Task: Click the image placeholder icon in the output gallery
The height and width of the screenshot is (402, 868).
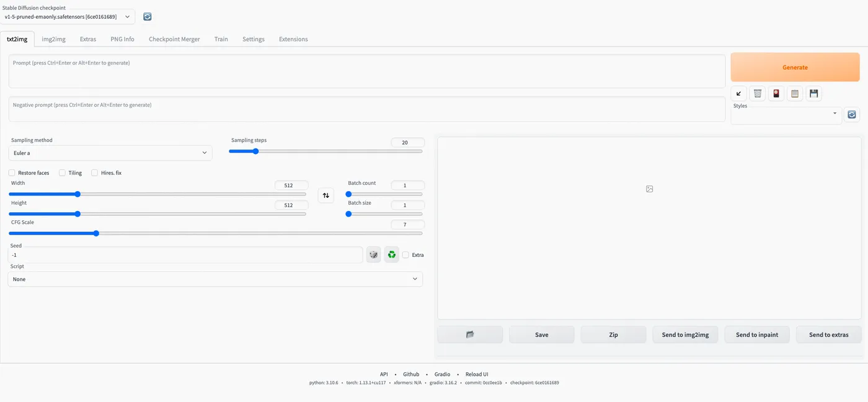Action: (x=649, y=189)
